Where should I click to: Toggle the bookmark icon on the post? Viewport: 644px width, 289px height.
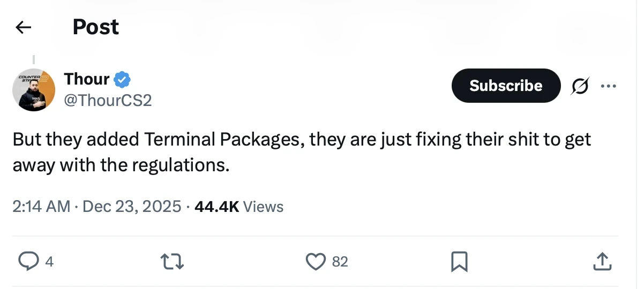[x=460, y=261]
